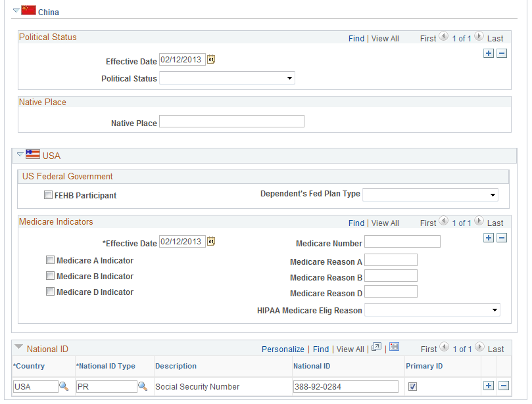
Task: Sort by Description column header
Action: (x=176, y=366)
